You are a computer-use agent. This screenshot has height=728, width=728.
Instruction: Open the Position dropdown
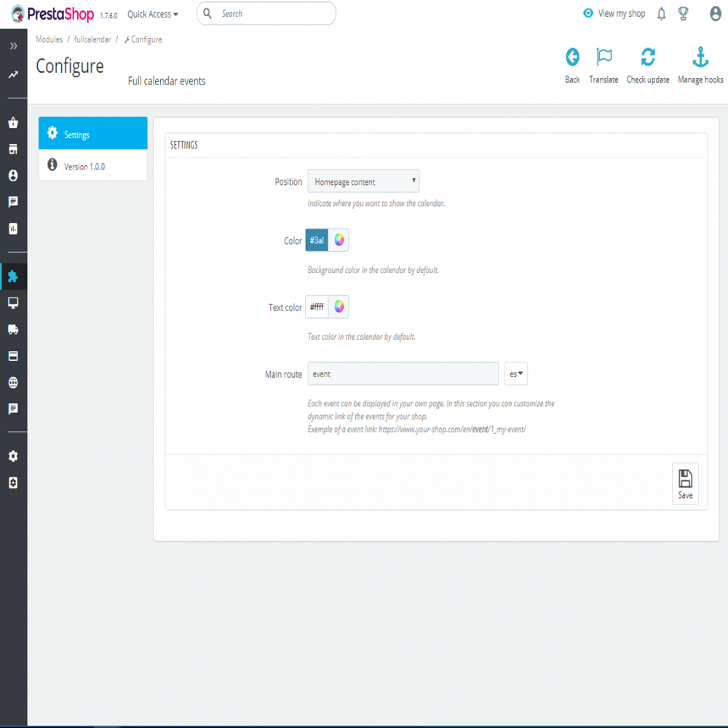coord(363,181)
